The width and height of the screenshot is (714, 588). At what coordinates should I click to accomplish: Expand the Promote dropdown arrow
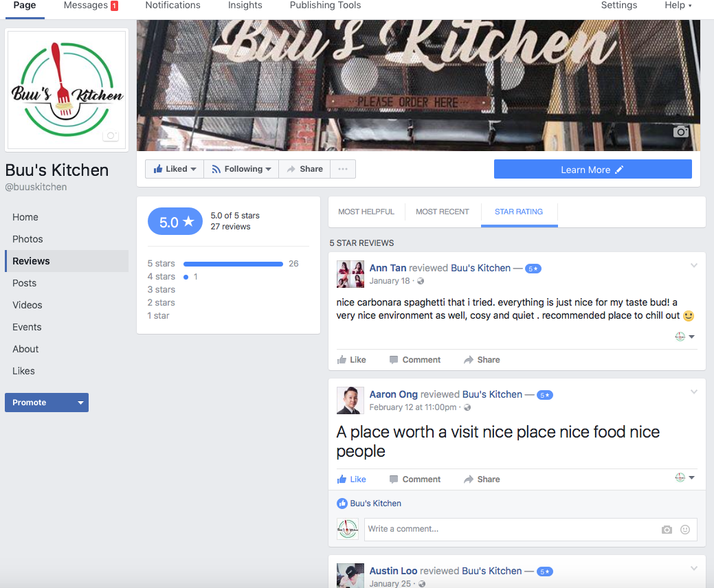pyautogui.click(x=80, y=403)
